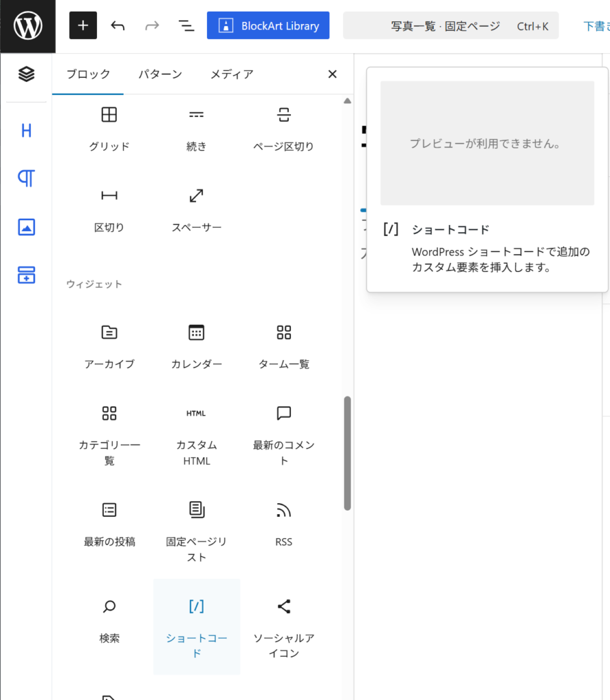Click the ショートコード title in preview popup
This screenshot has width=610, height=700.
coord(450,230)
